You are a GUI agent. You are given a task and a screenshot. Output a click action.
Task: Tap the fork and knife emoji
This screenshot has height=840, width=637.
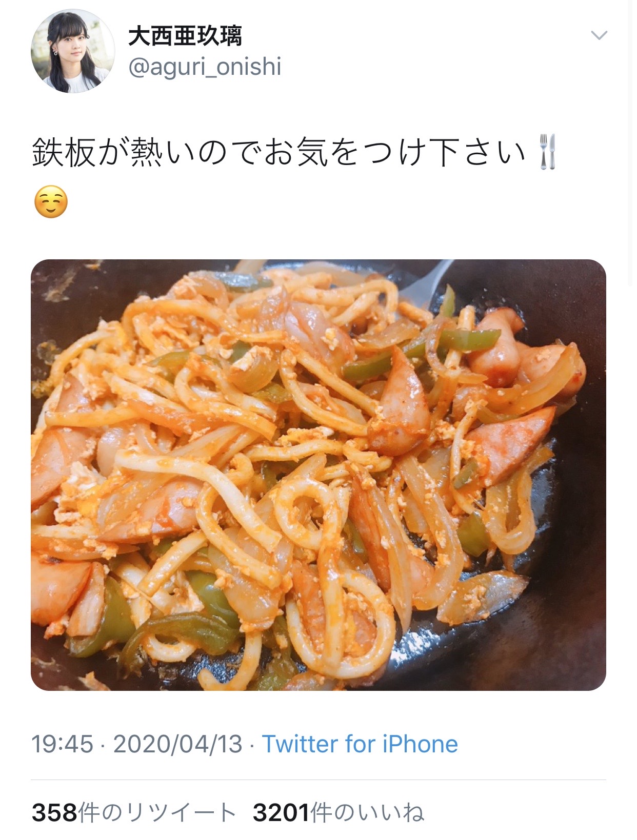[548, 152]
